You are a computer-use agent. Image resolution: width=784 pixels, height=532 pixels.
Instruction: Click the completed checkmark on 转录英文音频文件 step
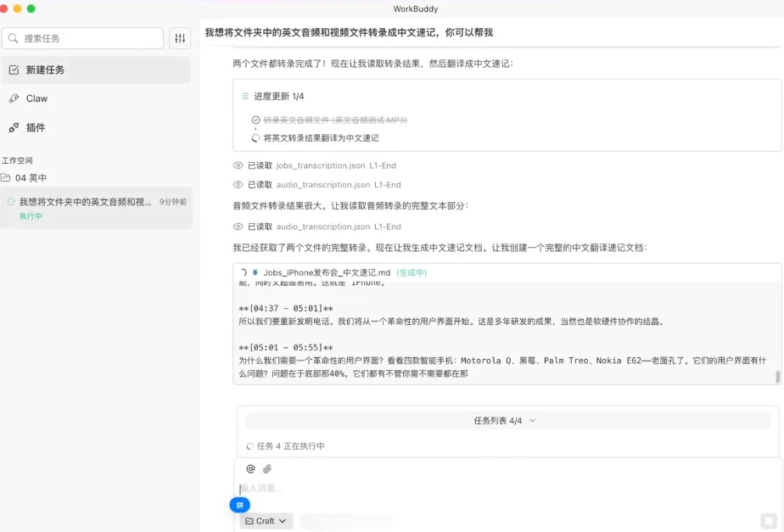255,120
